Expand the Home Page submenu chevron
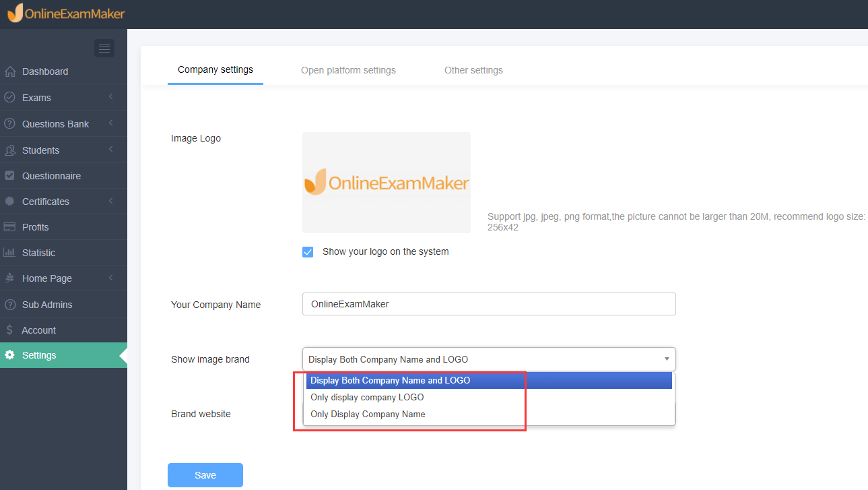Screen dimensions: 868x490 coord(110,278)
